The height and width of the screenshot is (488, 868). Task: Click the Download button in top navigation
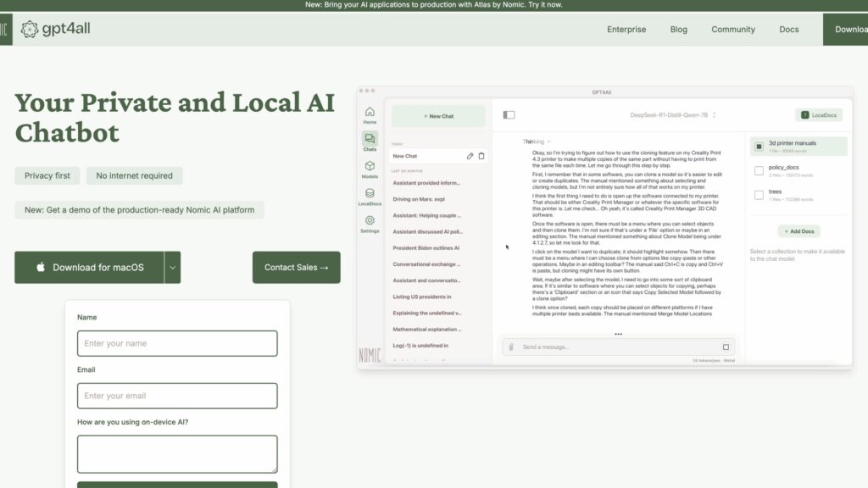click(x=845, y=30)
